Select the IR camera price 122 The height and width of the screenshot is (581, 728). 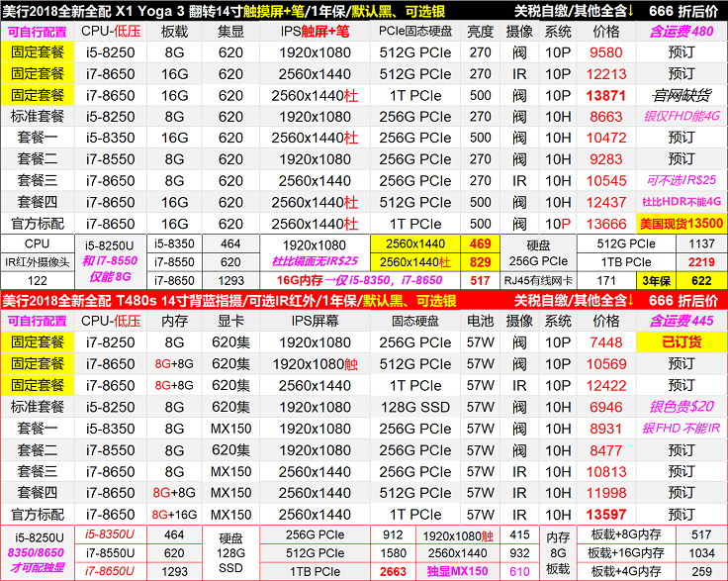click(38, 280)
